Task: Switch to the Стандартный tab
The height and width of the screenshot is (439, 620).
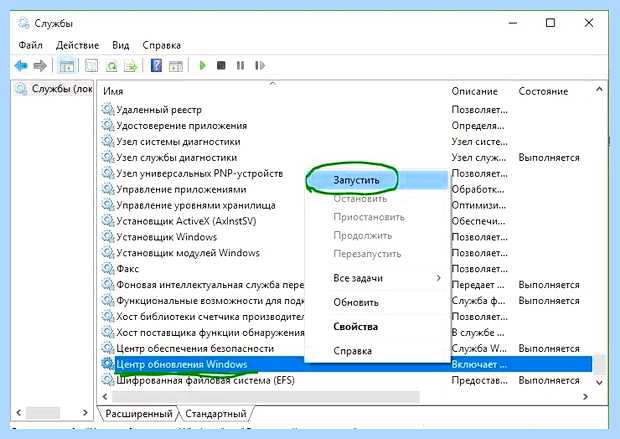Action: click(216, 414)
